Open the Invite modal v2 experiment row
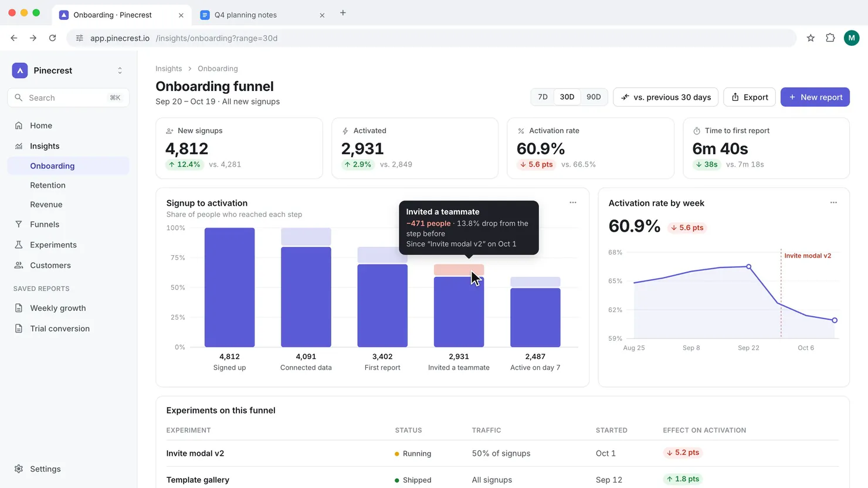Viewport: 868px width, 488px height. (503, 453)
